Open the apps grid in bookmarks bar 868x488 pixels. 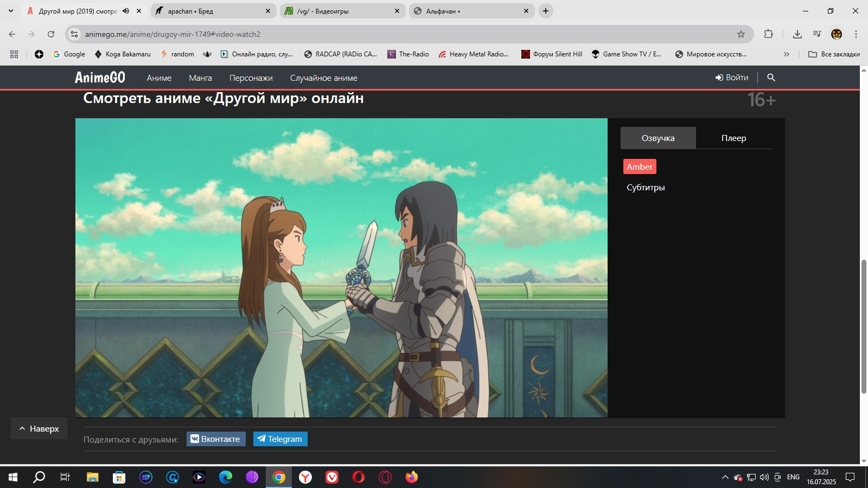coord(14,54)
